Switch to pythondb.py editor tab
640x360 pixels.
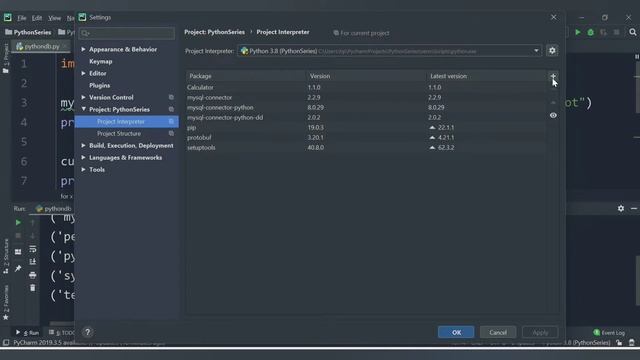click(x=41, y=47)
